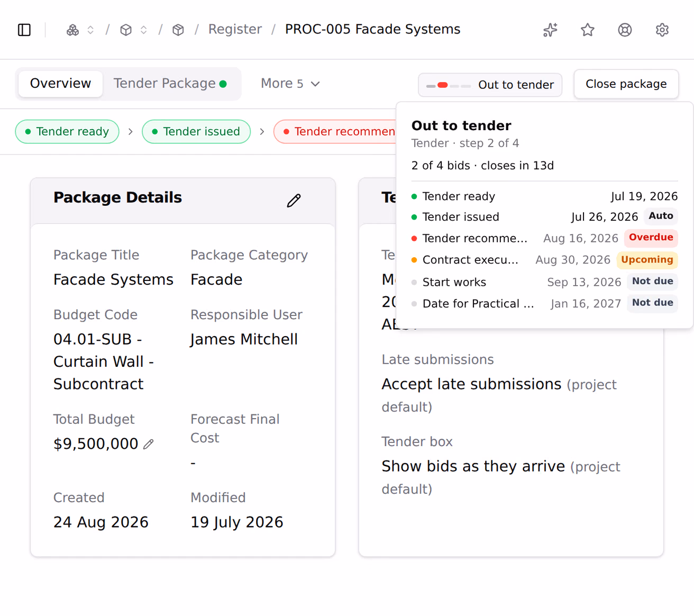Image resolution: width=694 pixels, height=616 pixels.
Task: Click the Close package button
Action: coord(626,84)
